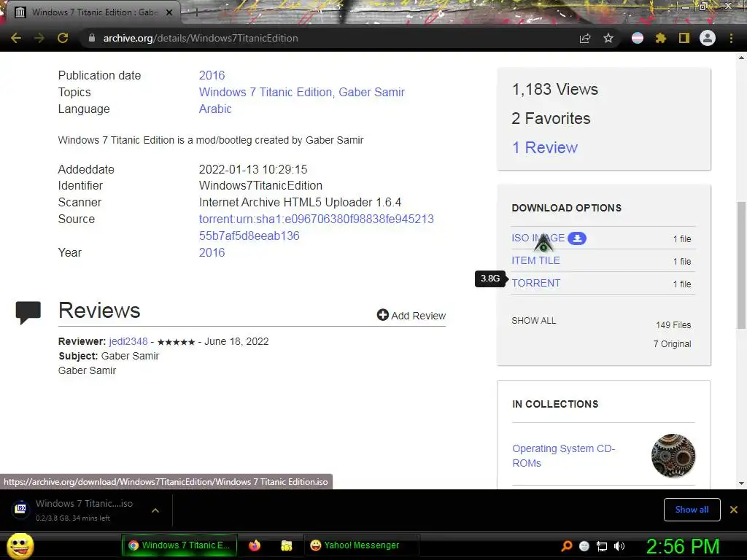The width and height of the screenshot is (747, 560).
Task: Bookmark this page with the star icon
Action: (608, 38)
